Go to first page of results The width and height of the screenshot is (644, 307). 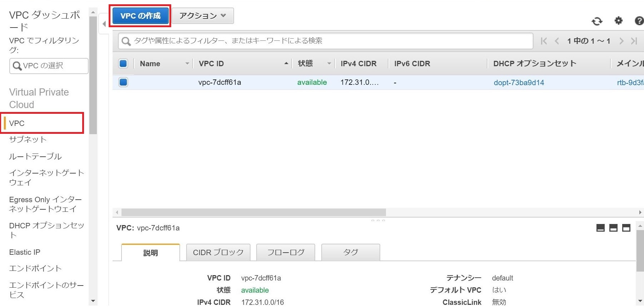click(544, 41)
